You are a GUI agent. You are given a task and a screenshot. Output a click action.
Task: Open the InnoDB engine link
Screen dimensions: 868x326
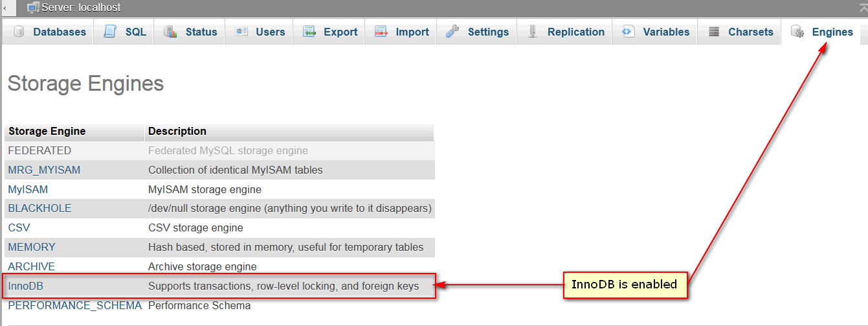point(25,286)
